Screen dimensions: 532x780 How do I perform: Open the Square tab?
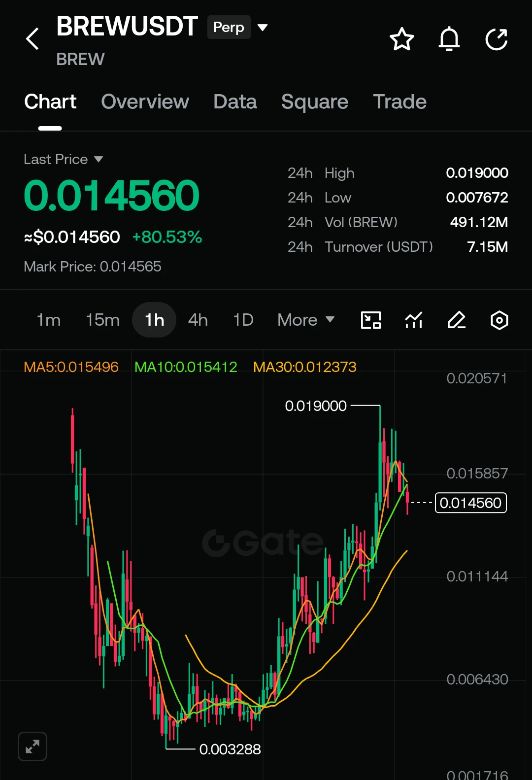coord(315,102)
